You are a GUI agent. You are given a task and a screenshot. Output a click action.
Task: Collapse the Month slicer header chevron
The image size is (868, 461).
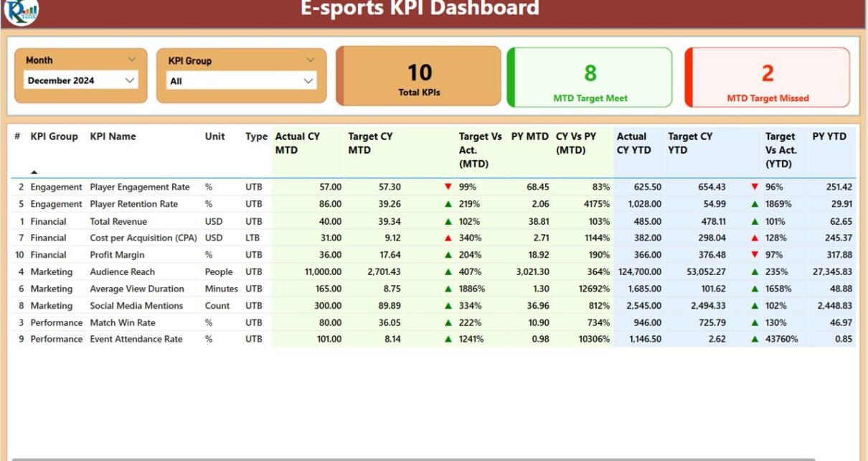[132, 60]
